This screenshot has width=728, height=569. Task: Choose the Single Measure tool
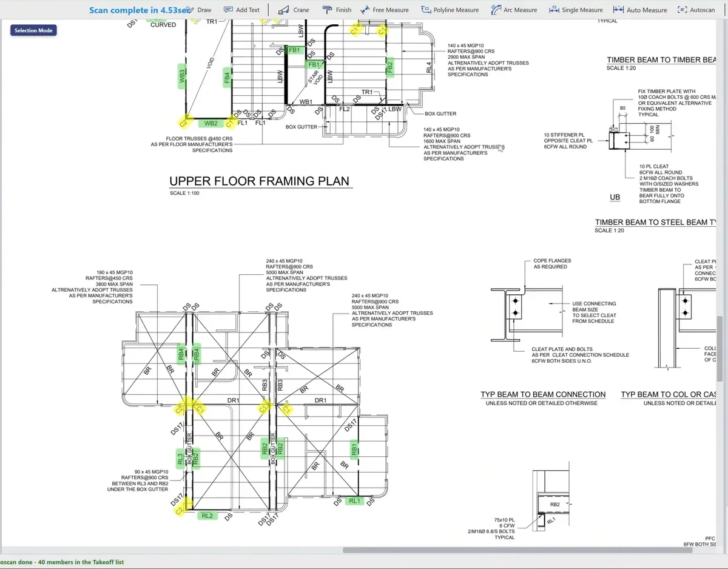[576, 10]
